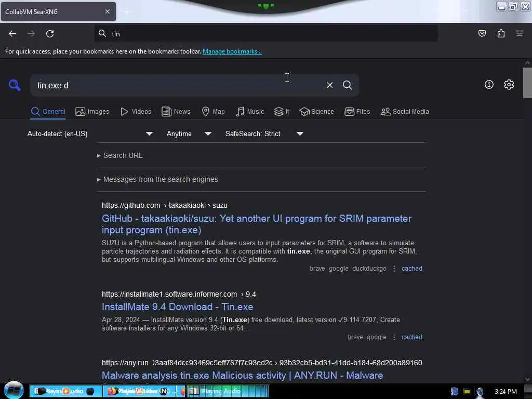Screen dimensions: 532x399
Task: Click the SearXNG magnifier logo
Action: (x=15, y=85)
